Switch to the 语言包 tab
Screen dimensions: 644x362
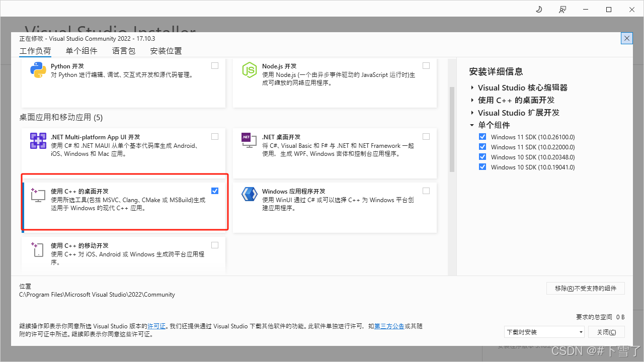tap(124, 51)
